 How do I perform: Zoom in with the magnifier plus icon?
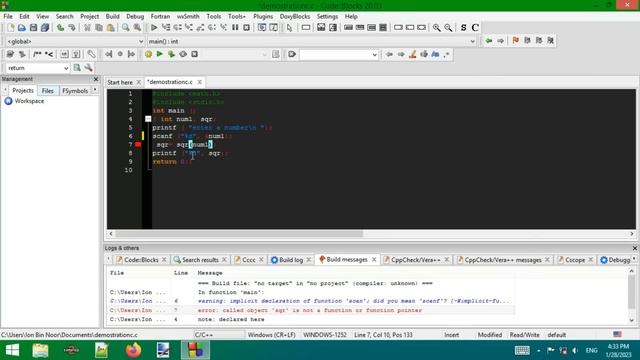tap(436, 28)
